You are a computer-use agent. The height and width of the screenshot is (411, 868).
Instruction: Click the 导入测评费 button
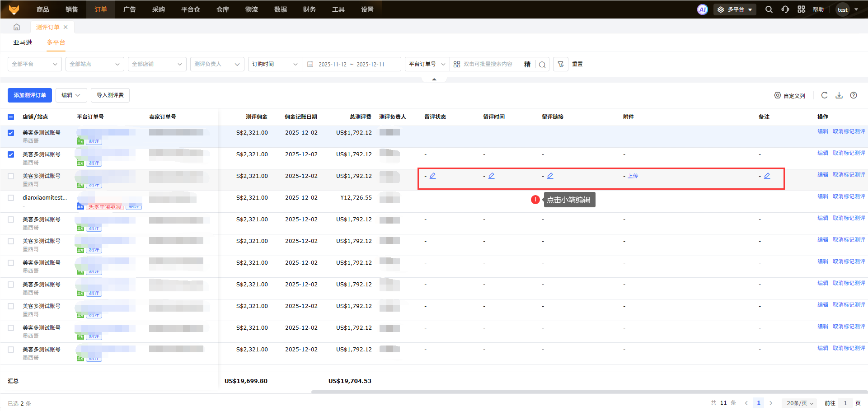(110, 95)
